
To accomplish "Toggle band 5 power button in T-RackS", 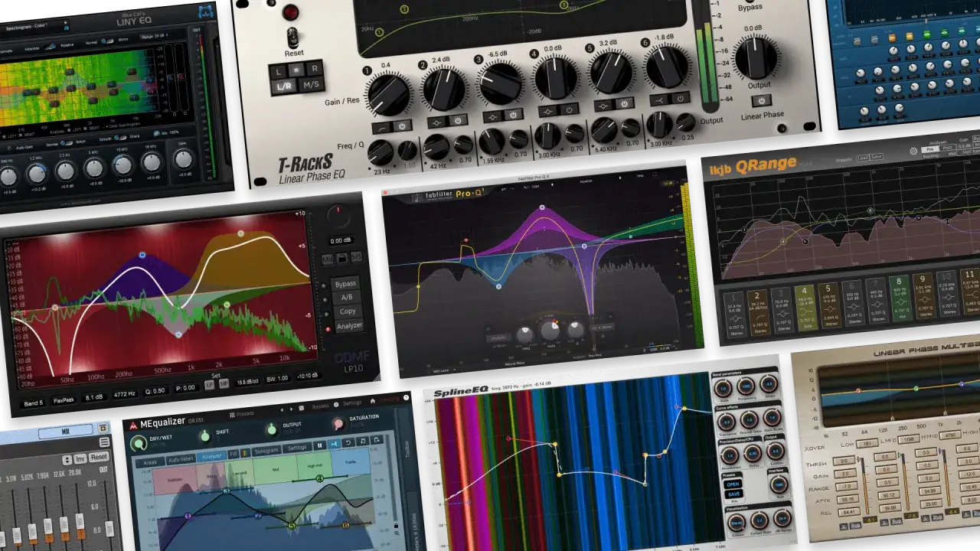I will coord(623,104).
